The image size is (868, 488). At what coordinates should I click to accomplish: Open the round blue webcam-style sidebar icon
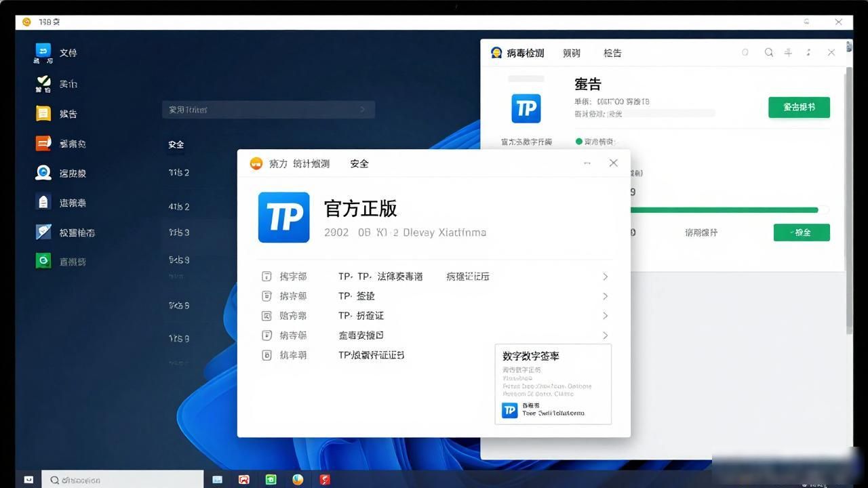(43, 173)
